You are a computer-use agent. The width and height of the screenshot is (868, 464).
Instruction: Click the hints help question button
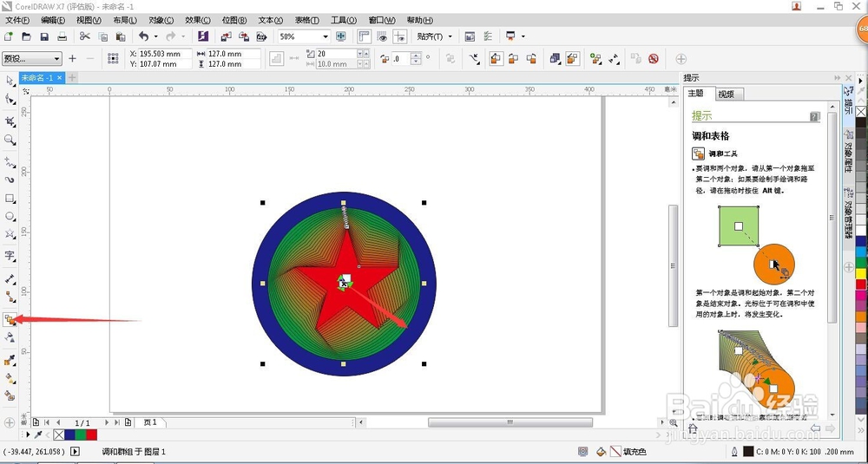[814, 117]
